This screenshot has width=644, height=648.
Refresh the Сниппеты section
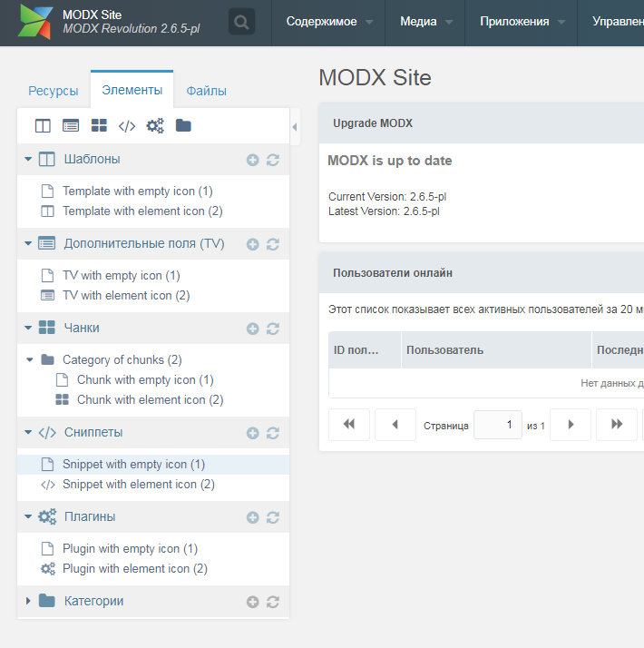pos(273,433)
